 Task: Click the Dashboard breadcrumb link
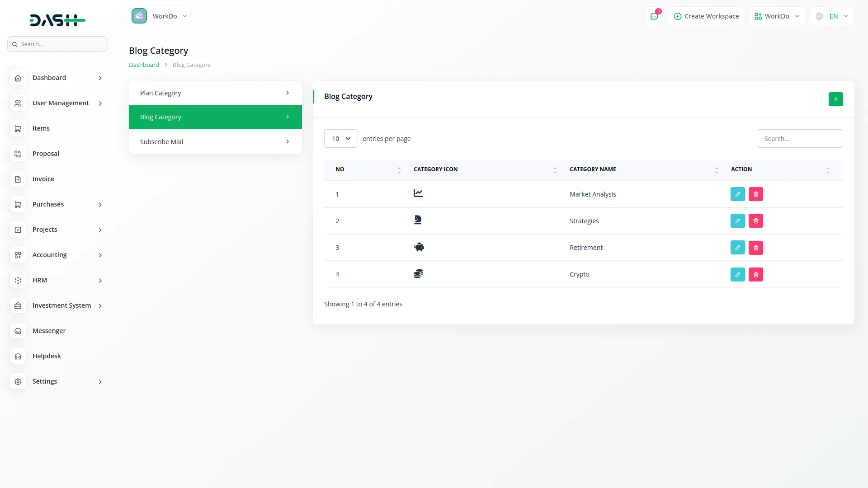tap(144, 65)
